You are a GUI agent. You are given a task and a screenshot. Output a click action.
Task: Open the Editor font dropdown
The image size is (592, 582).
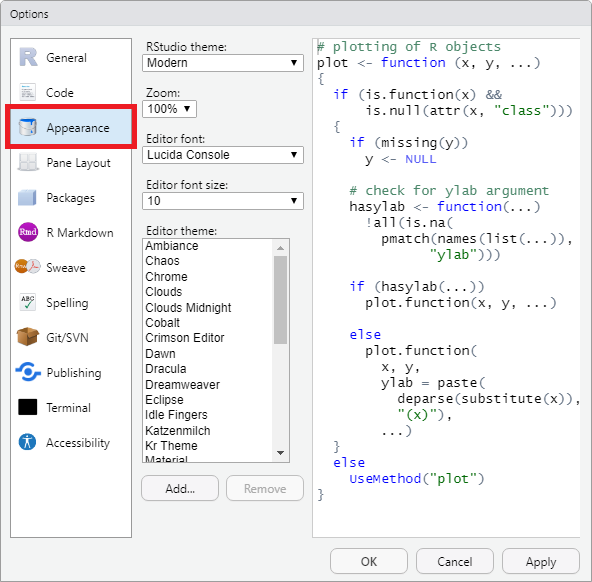coord(223,155)
